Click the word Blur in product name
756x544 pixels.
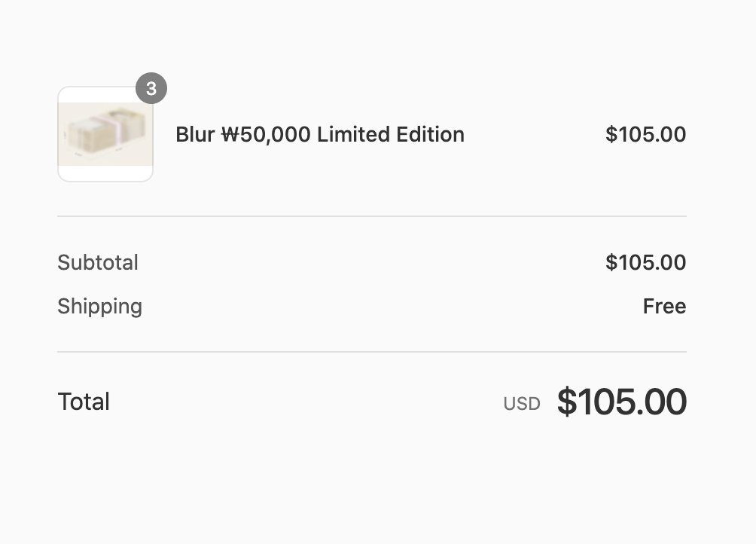[194, 135]
